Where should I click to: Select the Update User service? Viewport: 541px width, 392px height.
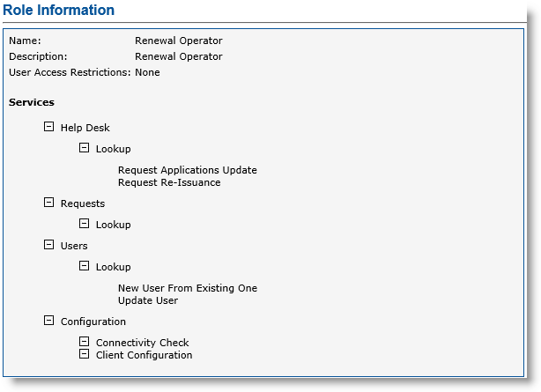point(148,300)
